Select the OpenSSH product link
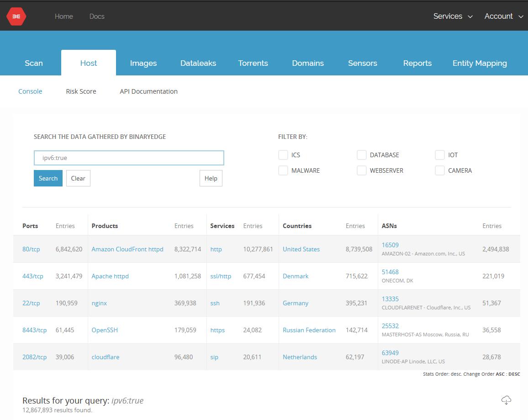 (x=105, y=330)
